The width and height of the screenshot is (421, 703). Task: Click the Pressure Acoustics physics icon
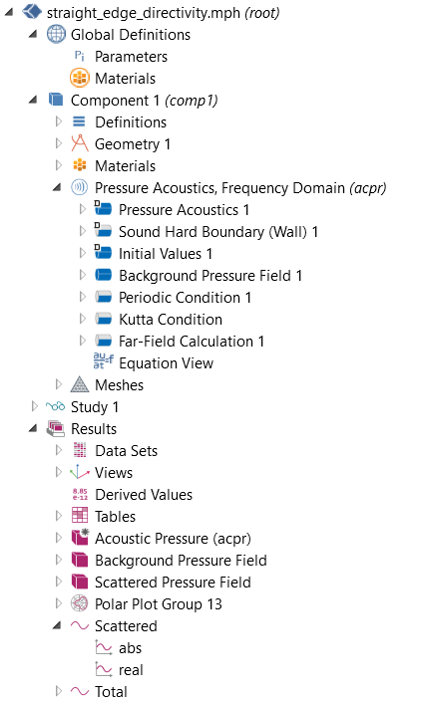79,187
